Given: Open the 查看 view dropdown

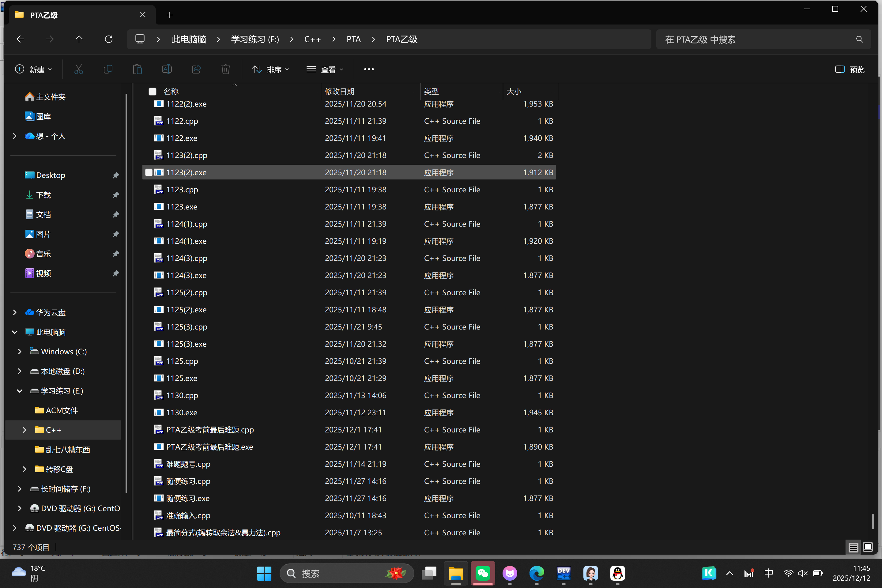Looking at the screenshot, I should pos(325,70).
